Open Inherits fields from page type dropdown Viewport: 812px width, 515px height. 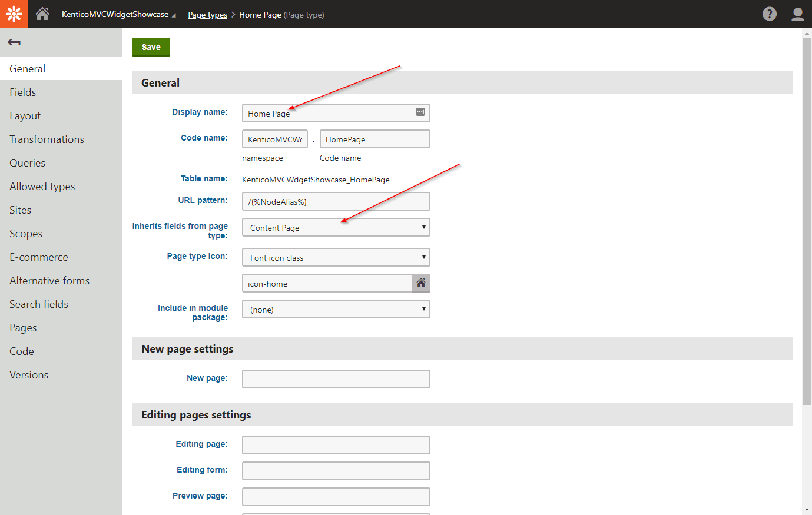point(336,227)
